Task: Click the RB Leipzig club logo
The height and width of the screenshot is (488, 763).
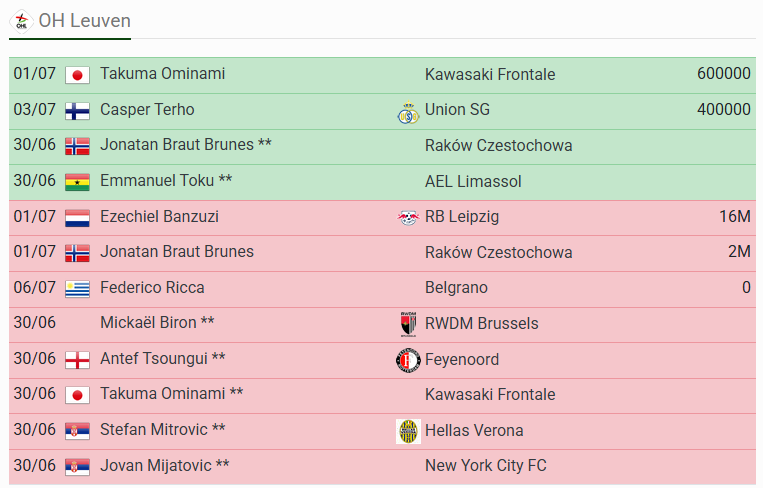Action: pyautogui.click(x=408, y=217)
